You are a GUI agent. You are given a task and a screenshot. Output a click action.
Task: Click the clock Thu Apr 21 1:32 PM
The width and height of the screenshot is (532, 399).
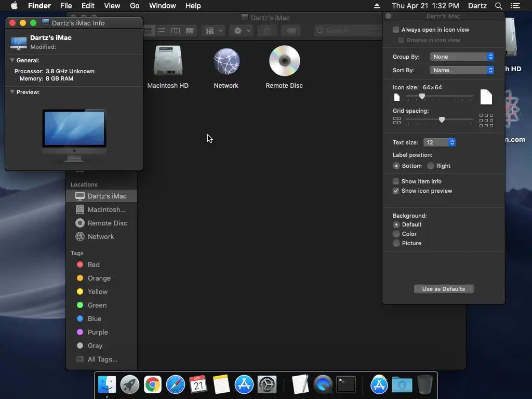coord(425,6)
